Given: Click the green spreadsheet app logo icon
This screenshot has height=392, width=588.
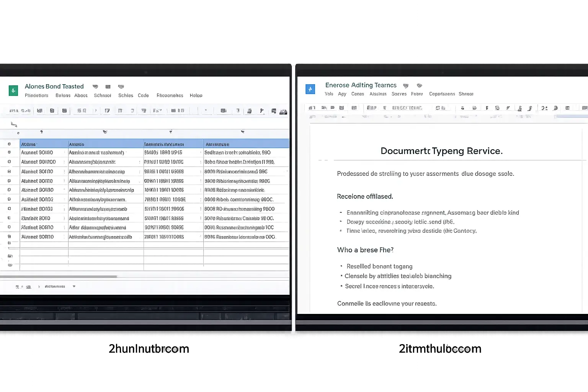Looking at the screenshot, I should click(x=13, y=90).
